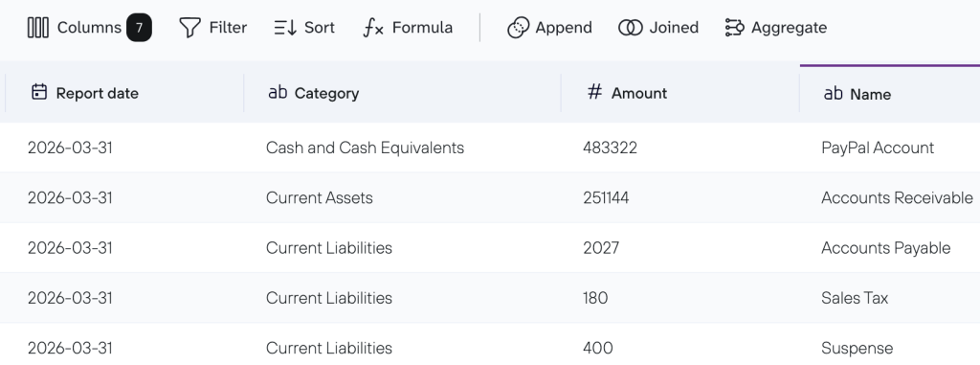
Task: Select the Suspense name cell
Action: click(x=857, y=348)
